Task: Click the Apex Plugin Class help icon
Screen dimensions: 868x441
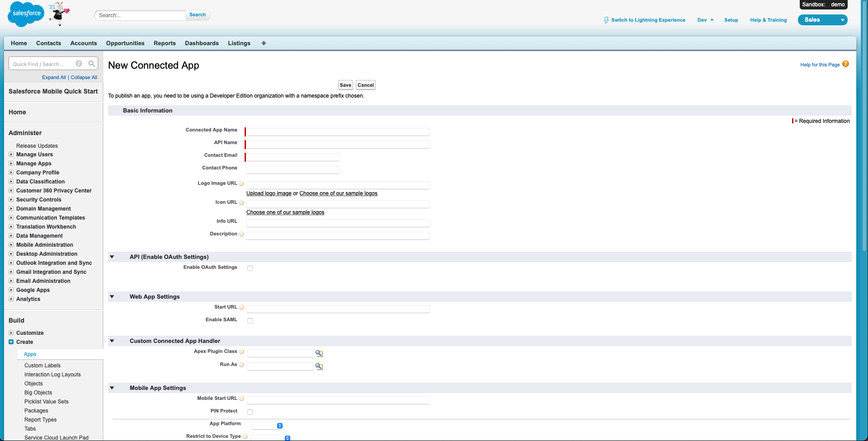Action: 241,352
